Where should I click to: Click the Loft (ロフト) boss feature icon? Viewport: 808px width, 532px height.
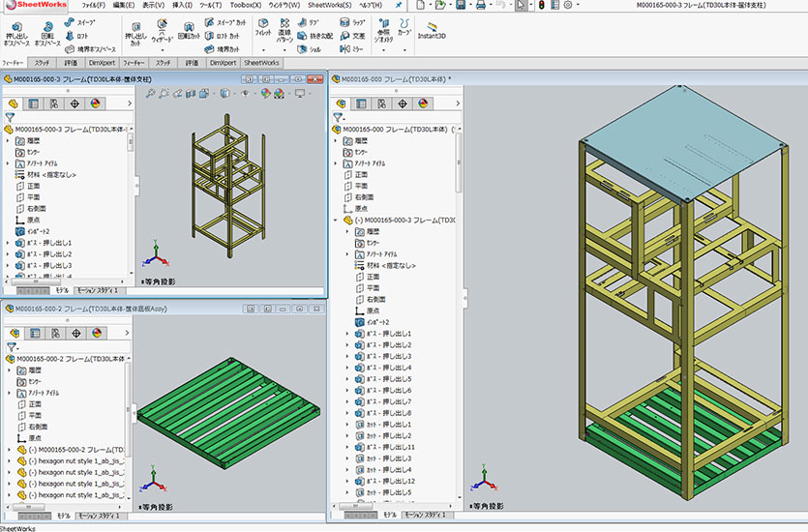tap(70, 36)
